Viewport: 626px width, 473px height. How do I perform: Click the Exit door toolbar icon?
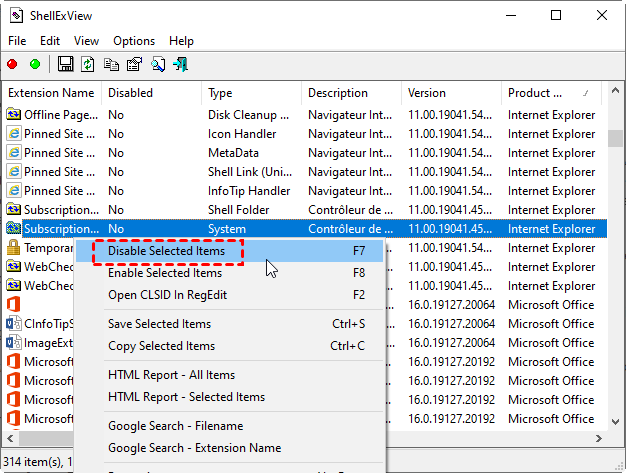(181, 65)
